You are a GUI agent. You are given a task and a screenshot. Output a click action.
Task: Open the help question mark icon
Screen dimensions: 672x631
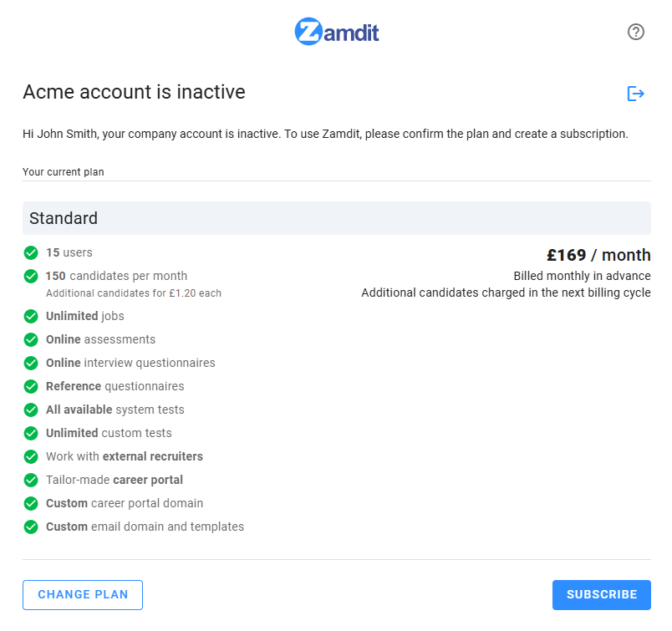click(x=635, y=32)
